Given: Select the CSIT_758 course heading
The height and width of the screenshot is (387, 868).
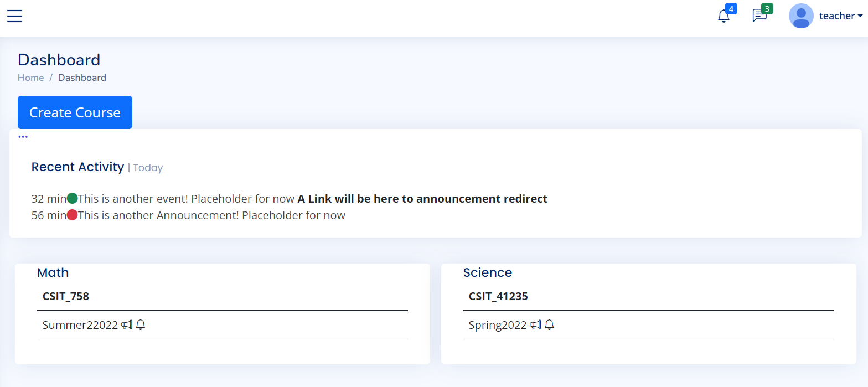Looking at the screenshot, I should point(66,296).
